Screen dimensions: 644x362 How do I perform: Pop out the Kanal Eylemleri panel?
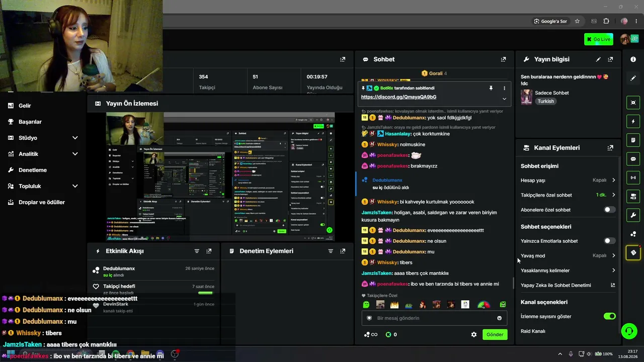click(x=610, y=148)
